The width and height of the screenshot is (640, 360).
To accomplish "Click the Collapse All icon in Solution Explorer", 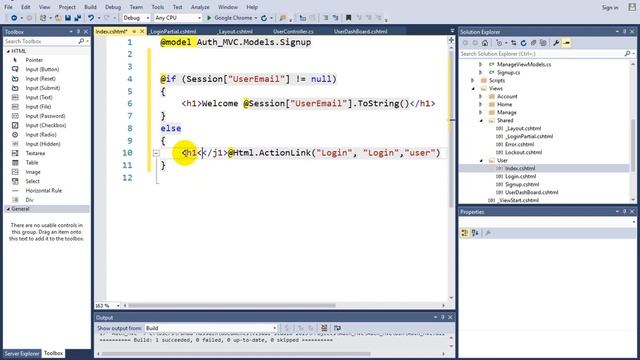I will pyautogui.click(x=533, y=43).
